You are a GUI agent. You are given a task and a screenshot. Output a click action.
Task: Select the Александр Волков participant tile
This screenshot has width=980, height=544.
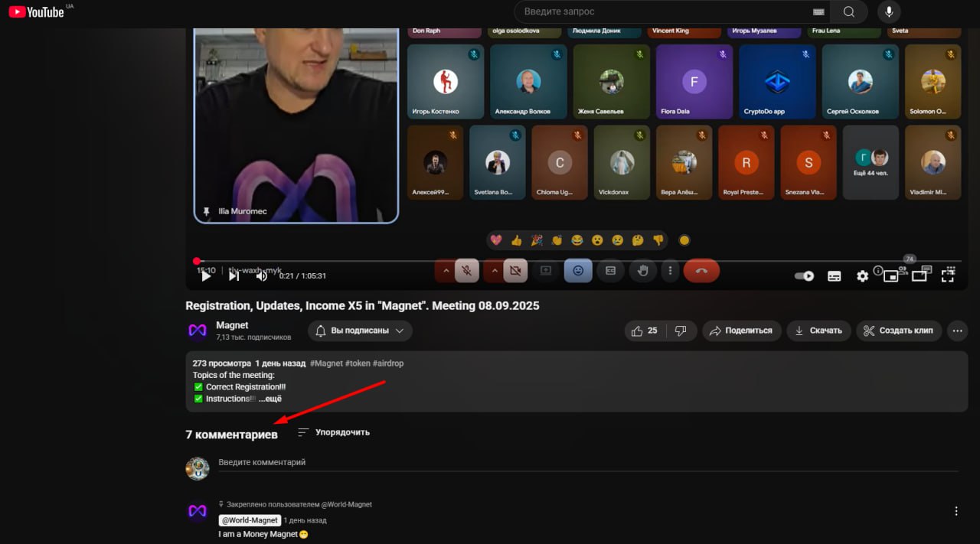(x=528, y=82)
